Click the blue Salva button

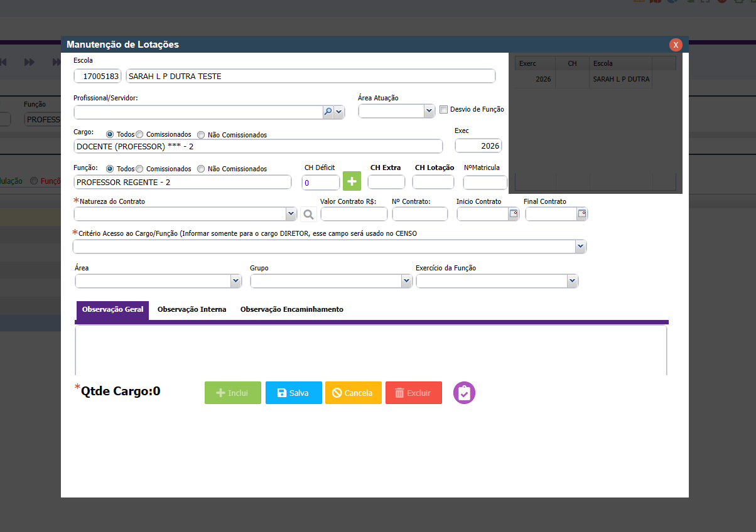(x=293, y=393)
